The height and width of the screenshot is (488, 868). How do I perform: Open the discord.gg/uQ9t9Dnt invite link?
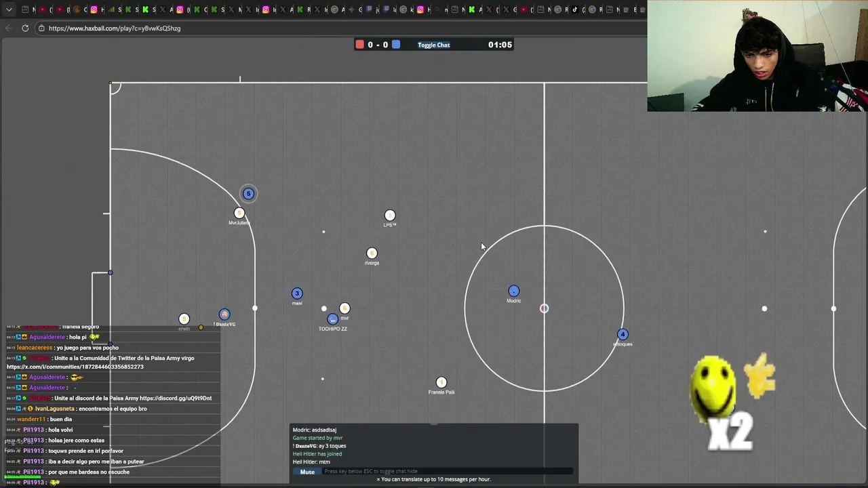pyautogui.click(x=176, y=399)
